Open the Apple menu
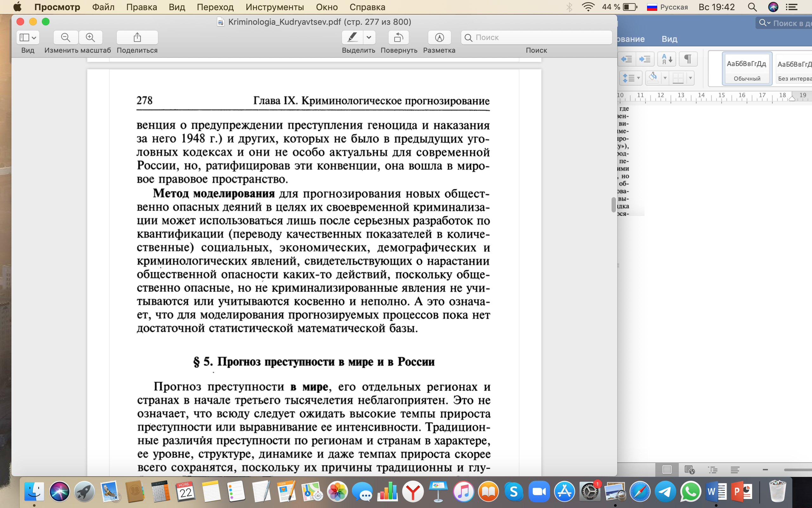Image resolution: width=812 pixels, height=508 pixels. [x=17, y=7]
